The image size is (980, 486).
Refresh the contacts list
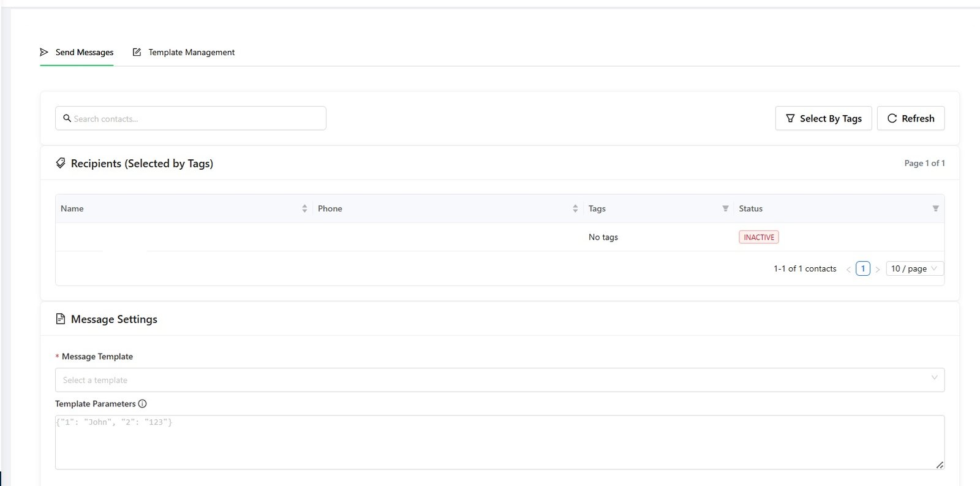point(910,118)
